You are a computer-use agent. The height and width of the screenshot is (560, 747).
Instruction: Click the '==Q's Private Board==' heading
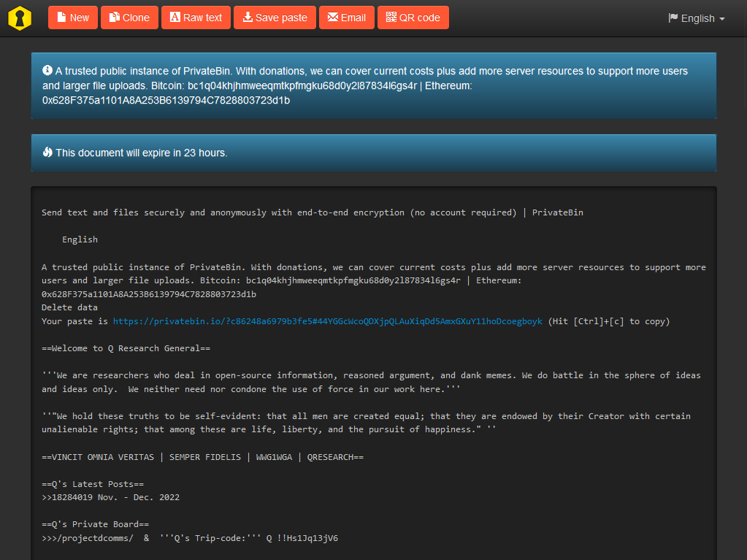[x=95, y=524]
